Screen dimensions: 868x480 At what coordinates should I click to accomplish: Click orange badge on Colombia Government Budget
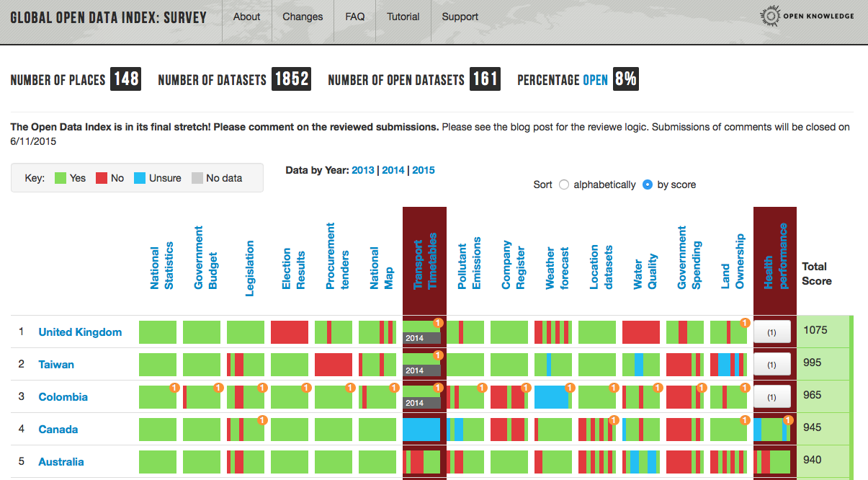tap(218, 388)
